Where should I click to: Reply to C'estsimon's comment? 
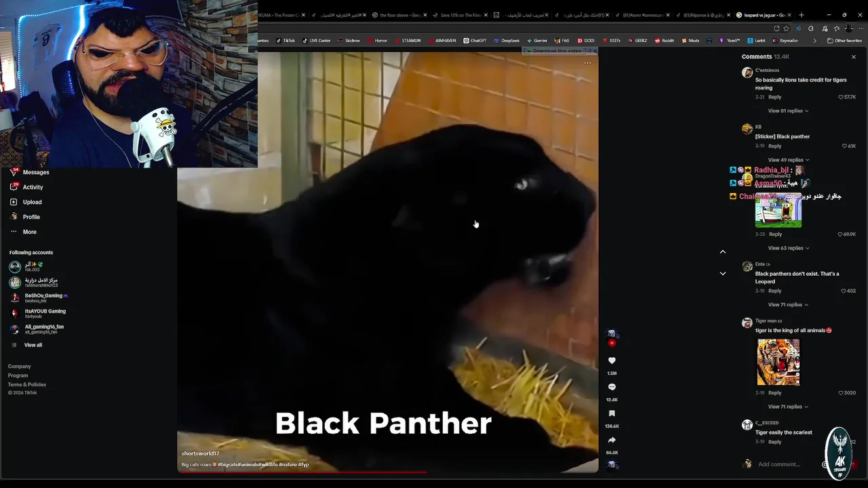(775, 97)
